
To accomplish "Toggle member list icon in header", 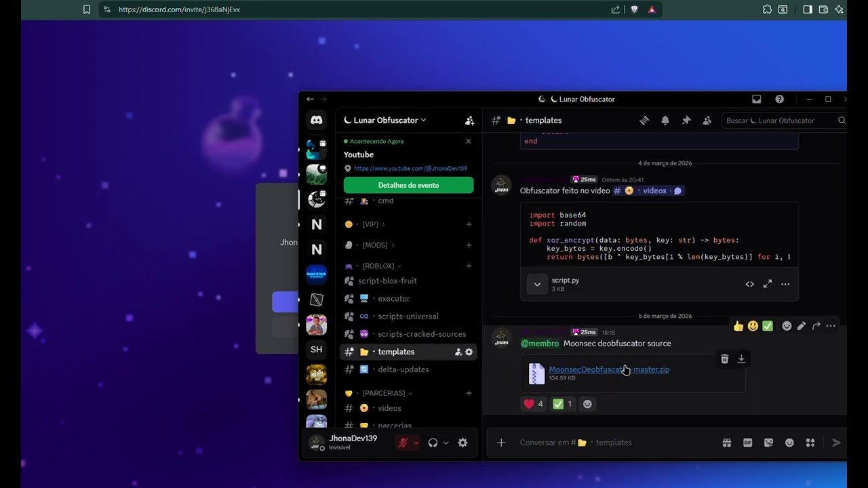I will [x=707, y=120].
